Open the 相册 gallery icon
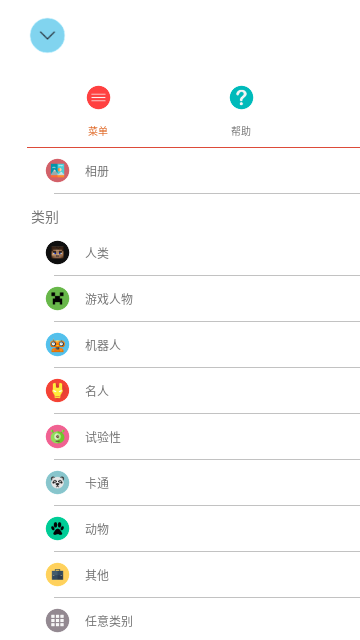The height and width of the screenshot is (640, 360). (57, 171)
